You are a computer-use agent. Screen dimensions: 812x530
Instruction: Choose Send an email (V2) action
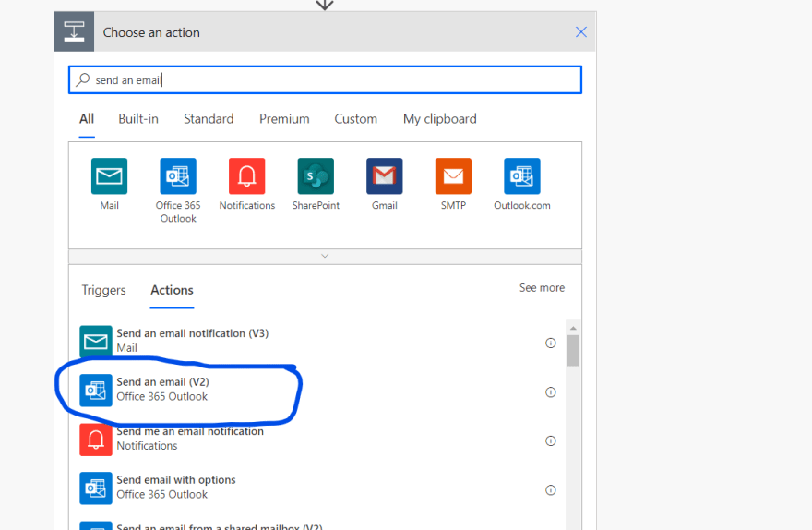click(316, 391)
